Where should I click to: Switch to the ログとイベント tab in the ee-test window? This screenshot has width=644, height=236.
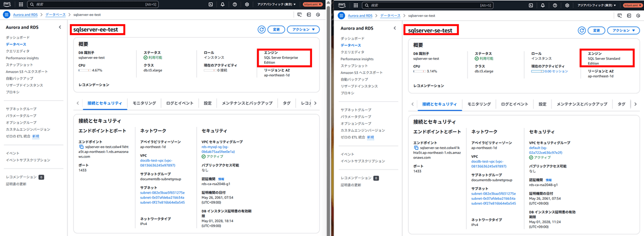coord(179,103)
